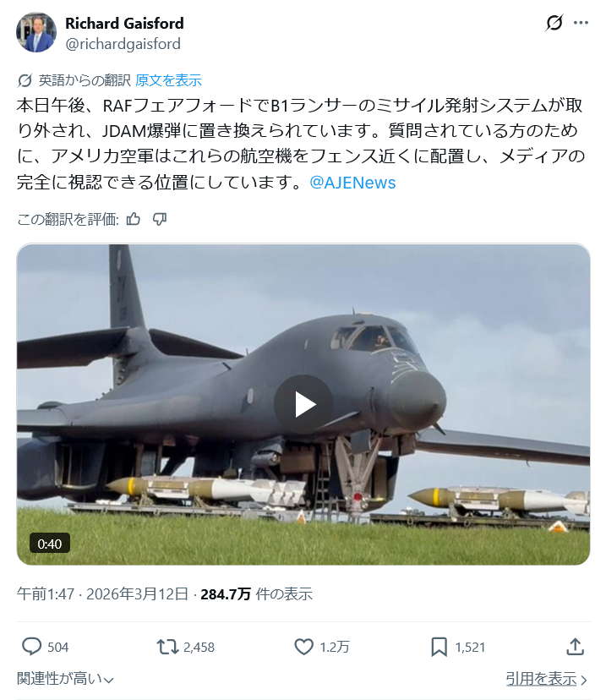Click the post timestamp 午前1:47 · 2026年3月12日
This screenshot has width=606, height=700.
[102, 593]
